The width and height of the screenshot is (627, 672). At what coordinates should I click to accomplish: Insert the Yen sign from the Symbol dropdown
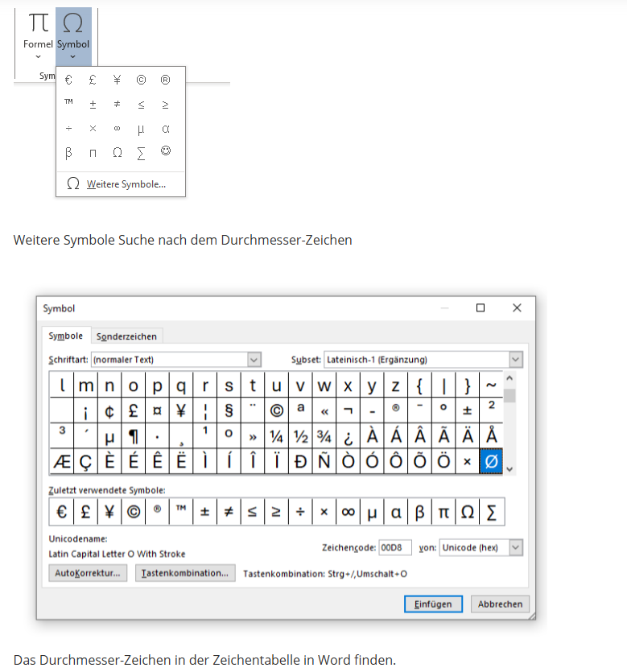[x=117, y=80]
